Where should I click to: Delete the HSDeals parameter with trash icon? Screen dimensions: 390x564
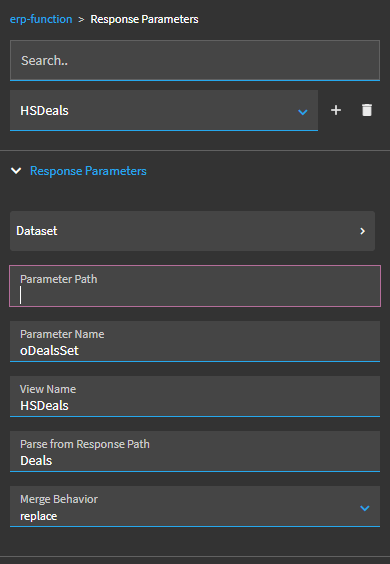[x=367, y=110]
